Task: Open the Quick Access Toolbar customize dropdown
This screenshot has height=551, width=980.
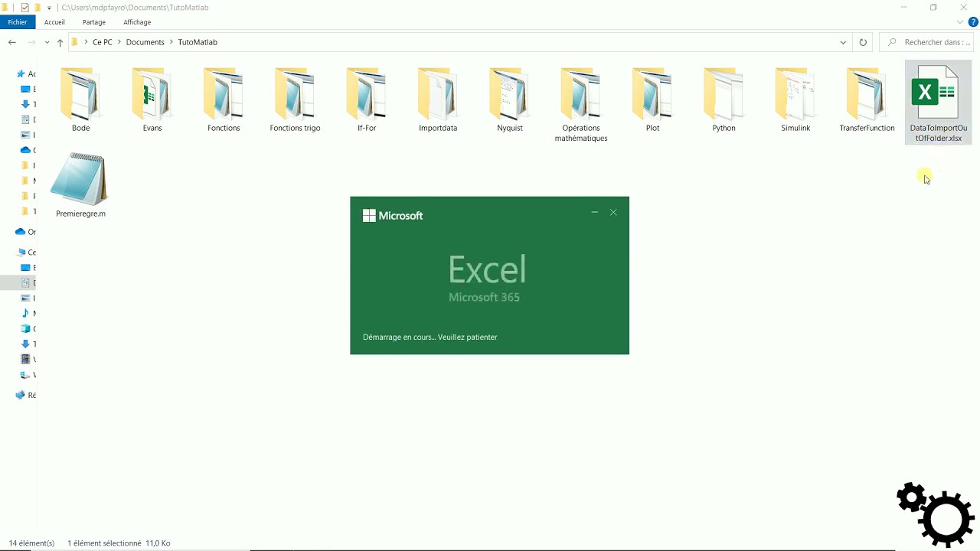Action: [x=49, y=8]
